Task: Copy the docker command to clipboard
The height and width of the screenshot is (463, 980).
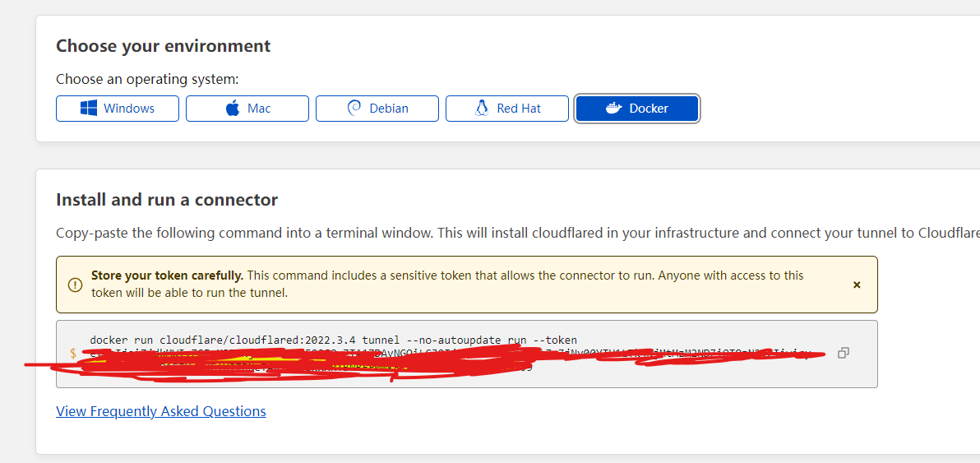Action: [x=843, y=353]
